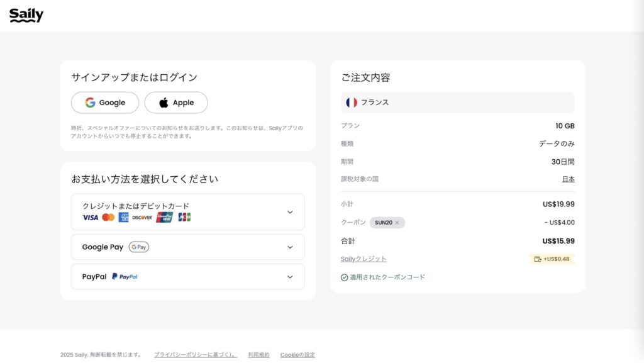This screenshot has width=644, height=363.
Task: Click the Google Pay badge icon
Action: (139, 247)
